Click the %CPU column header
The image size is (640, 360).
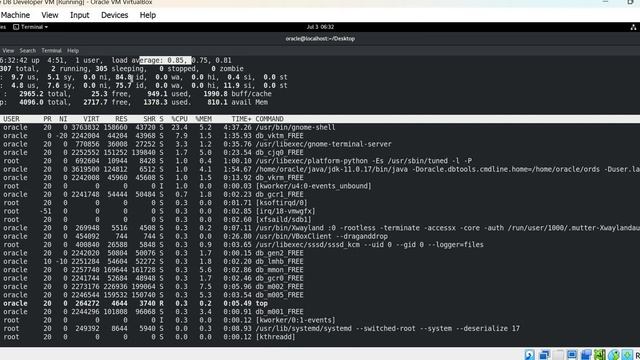(180, 119)
